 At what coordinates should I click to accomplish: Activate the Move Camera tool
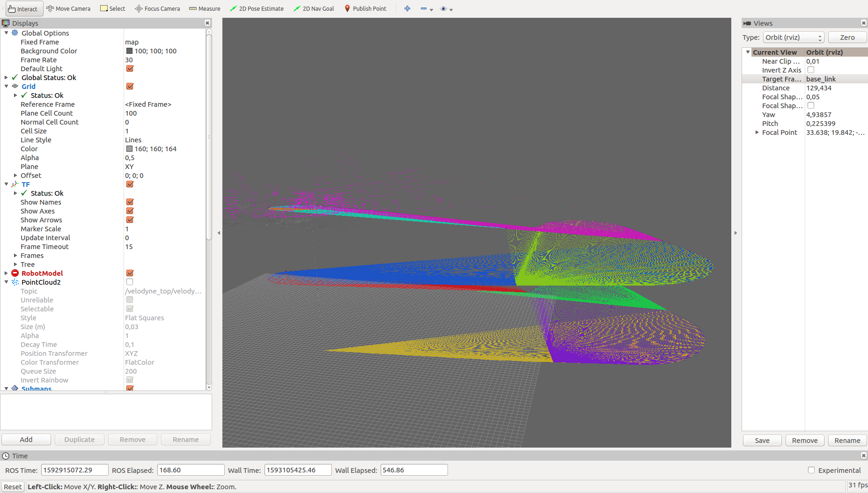68,8
